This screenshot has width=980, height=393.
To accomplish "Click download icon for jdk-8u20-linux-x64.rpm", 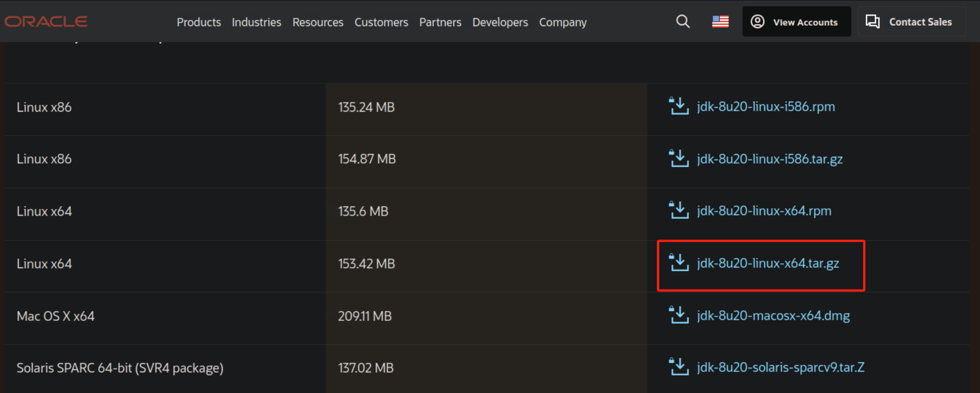I will click(678, 211).
